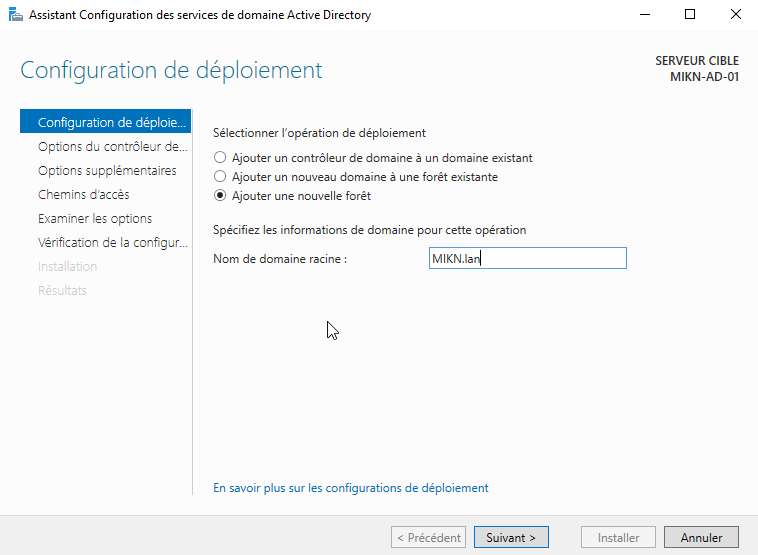Cancel the wizard with 'Annuler'
758x555 pixels.
point(701,537)
